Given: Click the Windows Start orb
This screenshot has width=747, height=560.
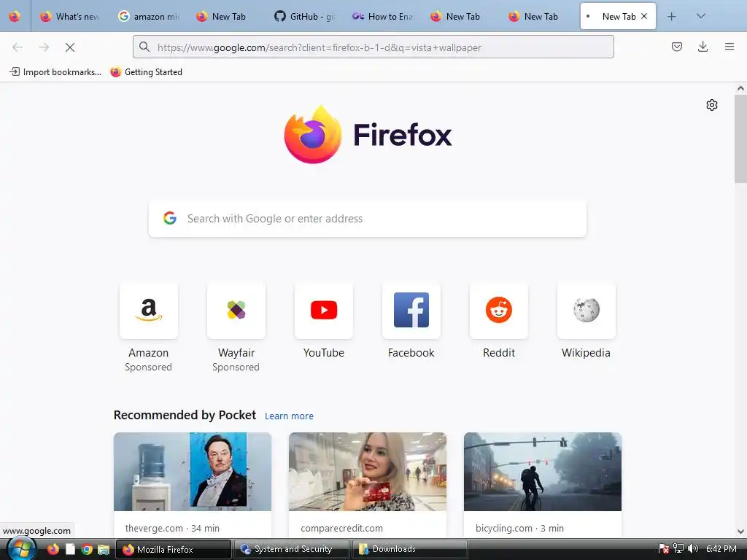Looking at the screenshot, I should [21, 548].
